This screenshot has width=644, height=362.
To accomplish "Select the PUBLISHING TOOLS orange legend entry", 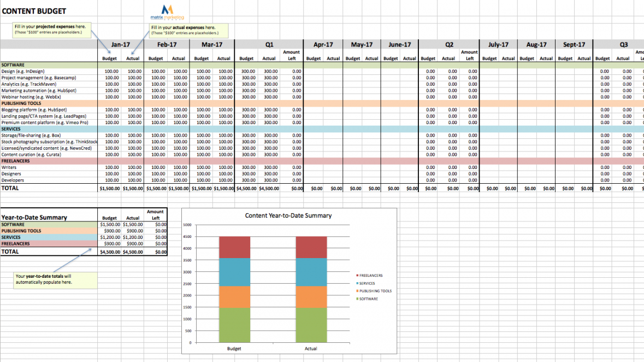I will (375, 291).
